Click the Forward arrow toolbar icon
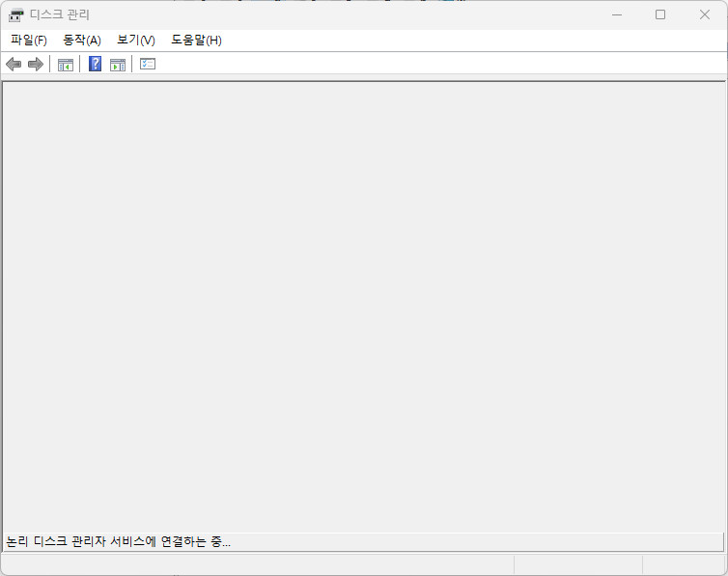The width and height of the screenshot is (728, 576). (x=36, y=64)
